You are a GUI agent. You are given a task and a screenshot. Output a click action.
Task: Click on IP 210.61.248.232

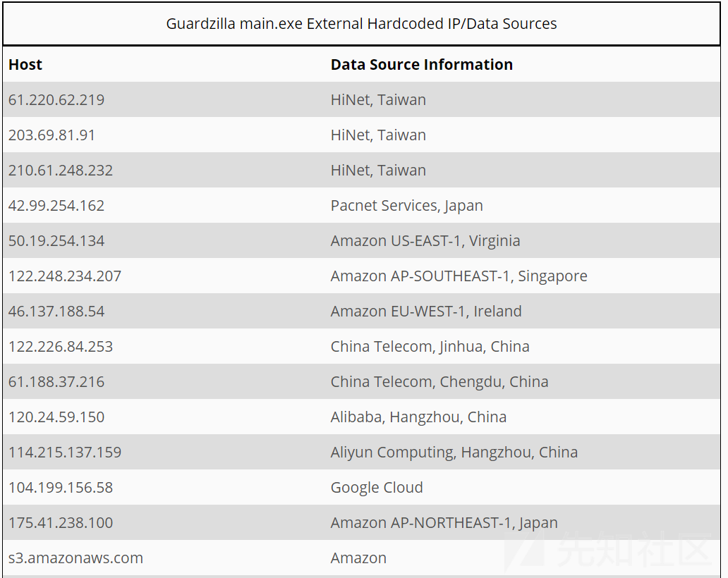pyautogui.click(x=61, y=171)
